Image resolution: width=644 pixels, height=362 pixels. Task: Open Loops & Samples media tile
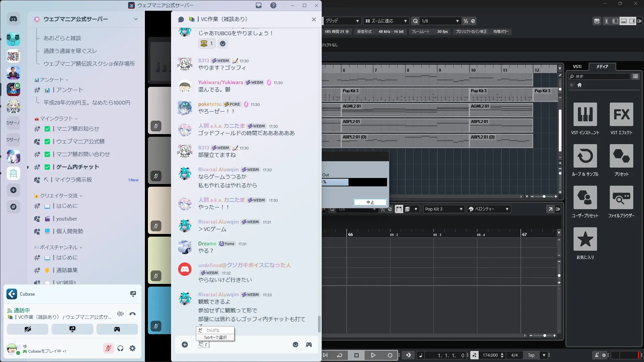click(585, 156)
